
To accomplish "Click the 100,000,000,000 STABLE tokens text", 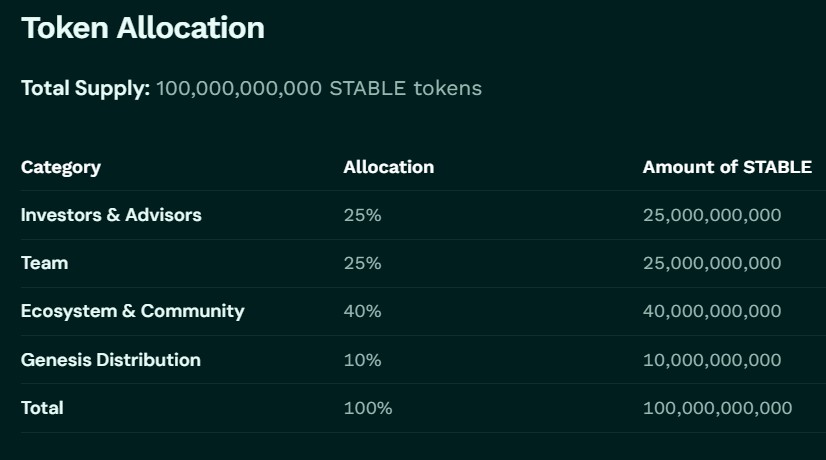I will (319, 88).
